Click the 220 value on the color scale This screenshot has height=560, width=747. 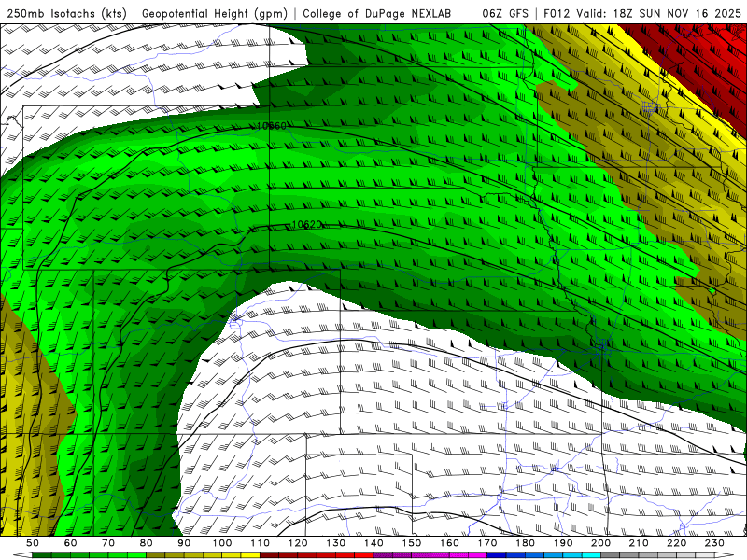click(x=676, y=543)
